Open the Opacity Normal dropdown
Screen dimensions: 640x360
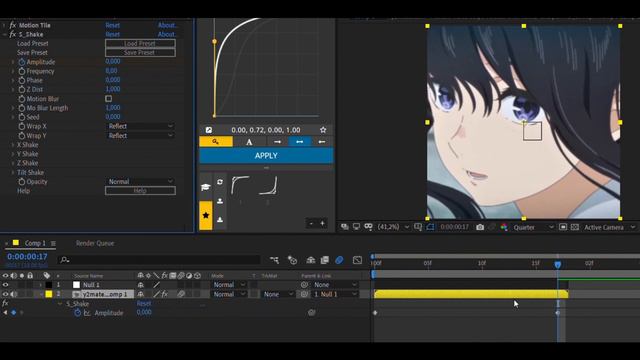140,182
